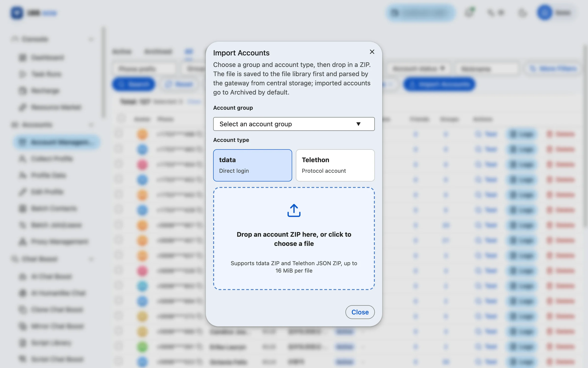Choose the Telethon Protocol account type
This screenshot has height=368, width=588.
coord(335,165)
